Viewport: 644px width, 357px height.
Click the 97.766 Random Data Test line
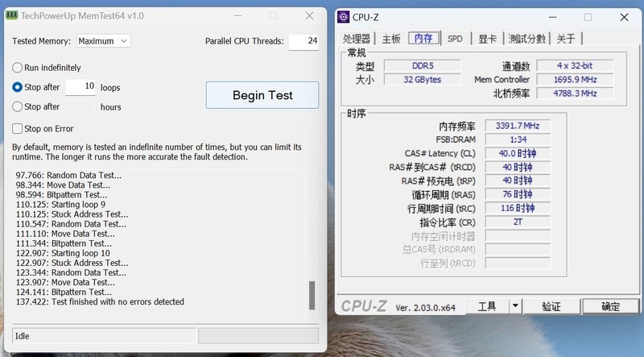pos(68,175)
